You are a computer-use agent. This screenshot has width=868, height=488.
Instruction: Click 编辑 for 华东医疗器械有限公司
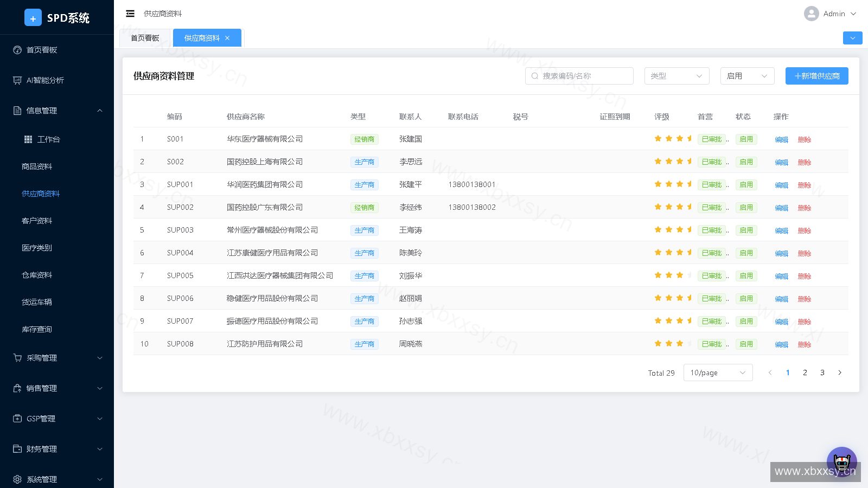pyautogui.click(x=781, y=139)
